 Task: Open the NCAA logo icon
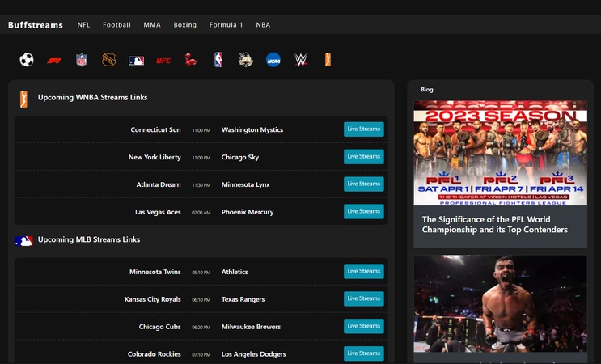click(273, 60)
